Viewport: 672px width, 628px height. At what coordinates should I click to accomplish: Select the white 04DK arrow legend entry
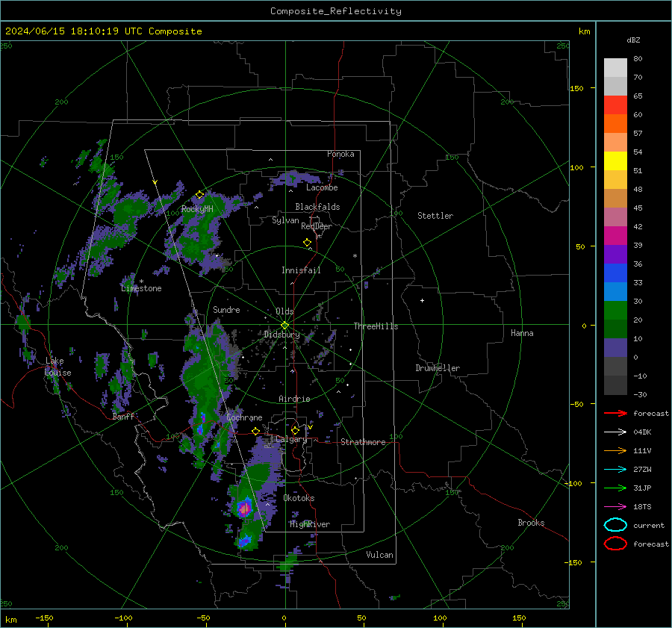(615, 432)
